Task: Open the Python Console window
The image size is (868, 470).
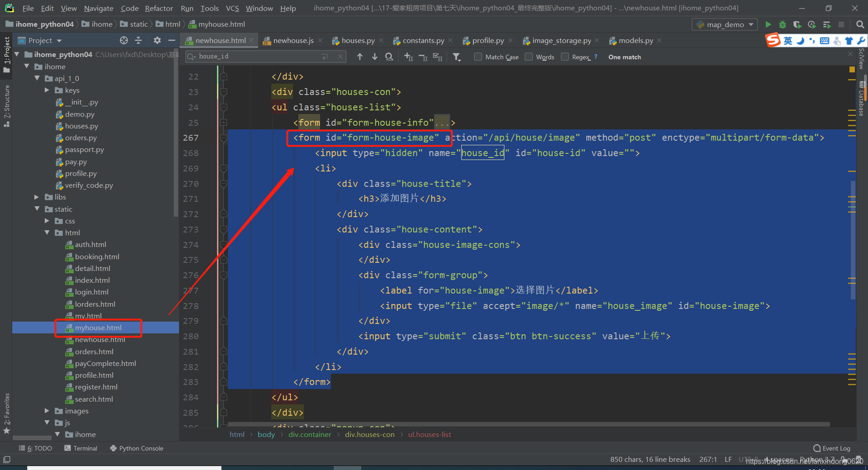Action: tap(137, 448)
